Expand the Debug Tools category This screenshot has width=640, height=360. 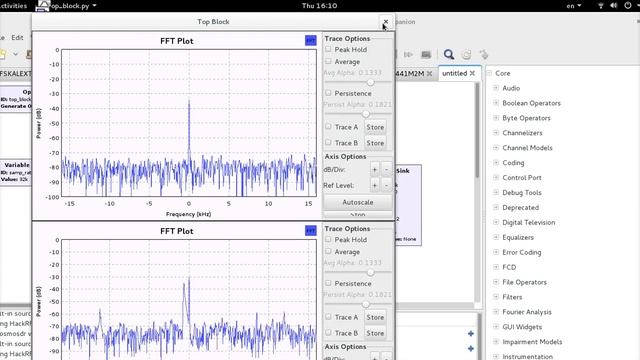tap(496, 193)
